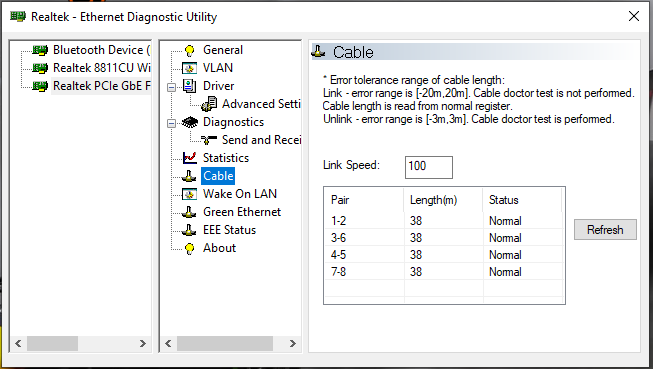The width and height of the screenshot is (653, 369).
Task: Select the pair 1-2 row
Action: (x=444, y=221)
